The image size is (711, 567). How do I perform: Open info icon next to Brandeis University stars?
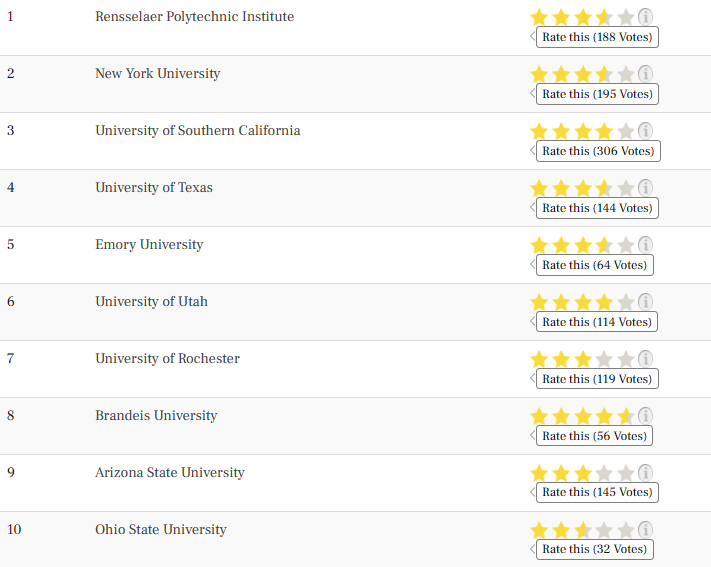pyautogui.click(x=645, y=416)
